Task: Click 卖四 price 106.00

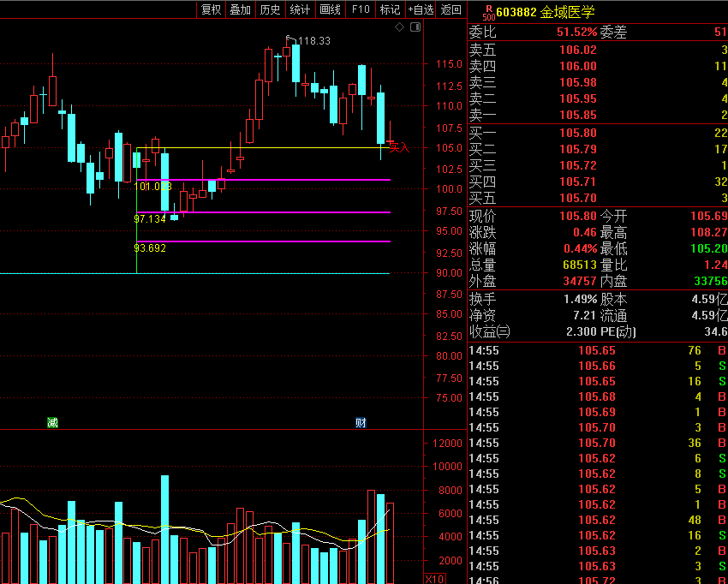Action: 578,66
